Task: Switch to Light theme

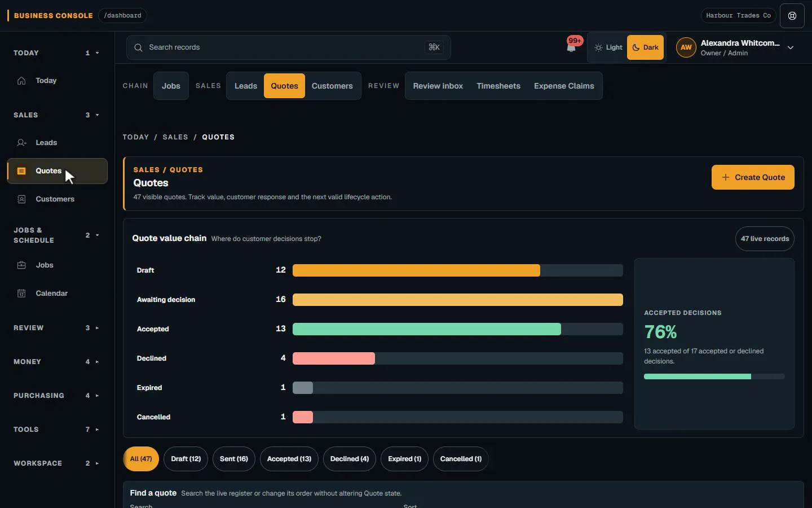Action: 608,47
